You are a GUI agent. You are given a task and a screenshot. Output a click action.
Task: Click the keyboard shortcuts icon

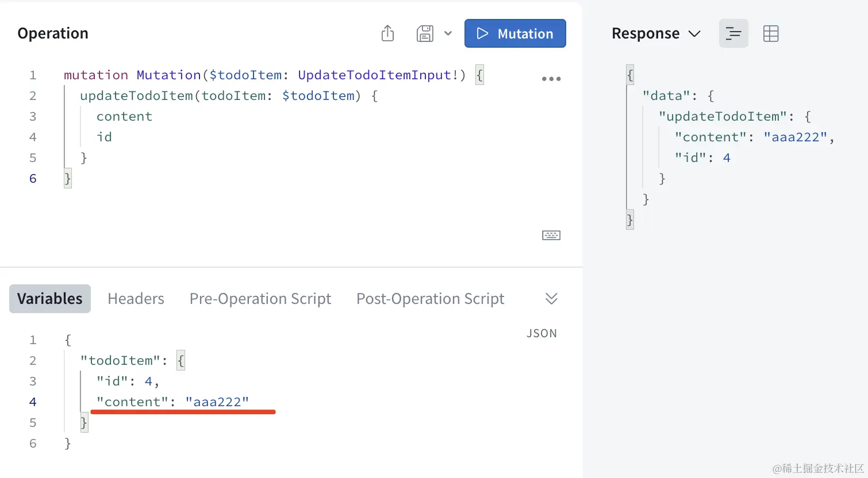(x=551, y=235)
